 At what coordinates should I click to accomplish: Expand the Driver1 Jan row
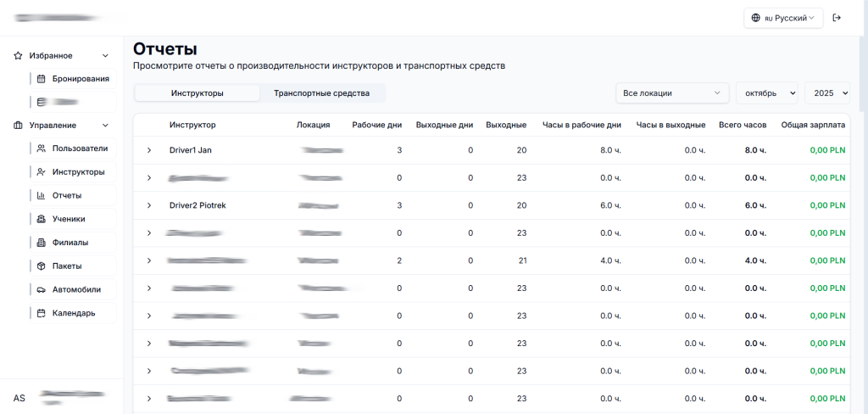(149, 150)
